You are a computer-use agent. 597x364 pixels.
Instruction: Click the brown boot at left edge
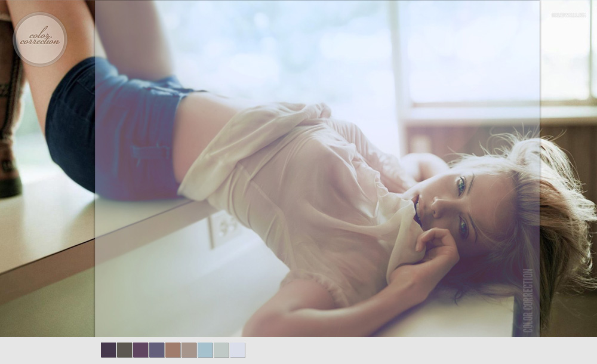coord(10,119)
